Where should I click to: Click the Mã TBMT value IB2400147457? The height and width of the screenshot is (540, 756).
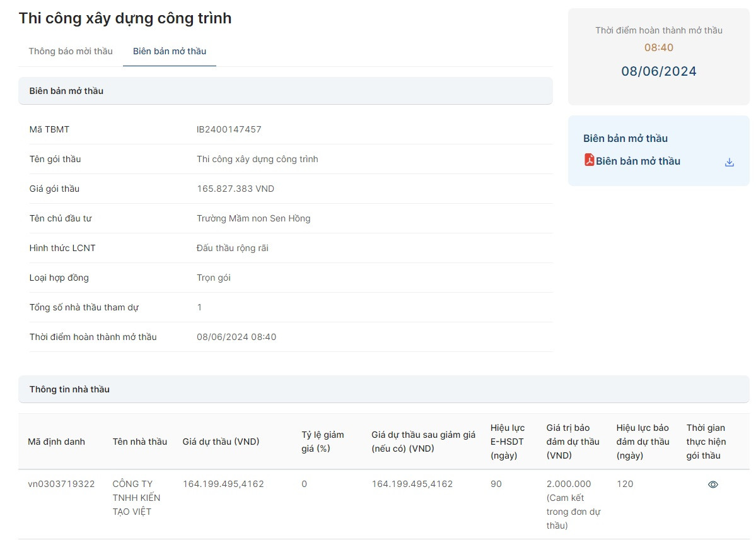pos(229,129)
